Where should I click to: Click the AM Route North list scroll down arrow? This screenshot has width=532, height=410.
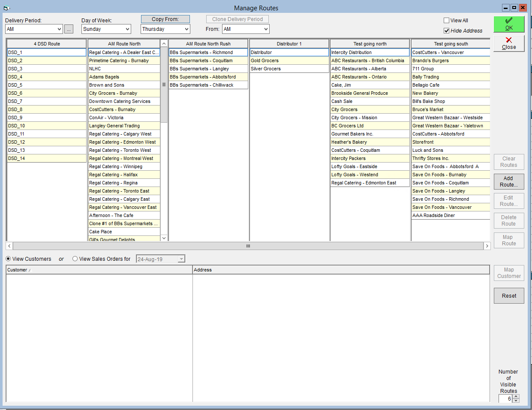pos(164,238)
